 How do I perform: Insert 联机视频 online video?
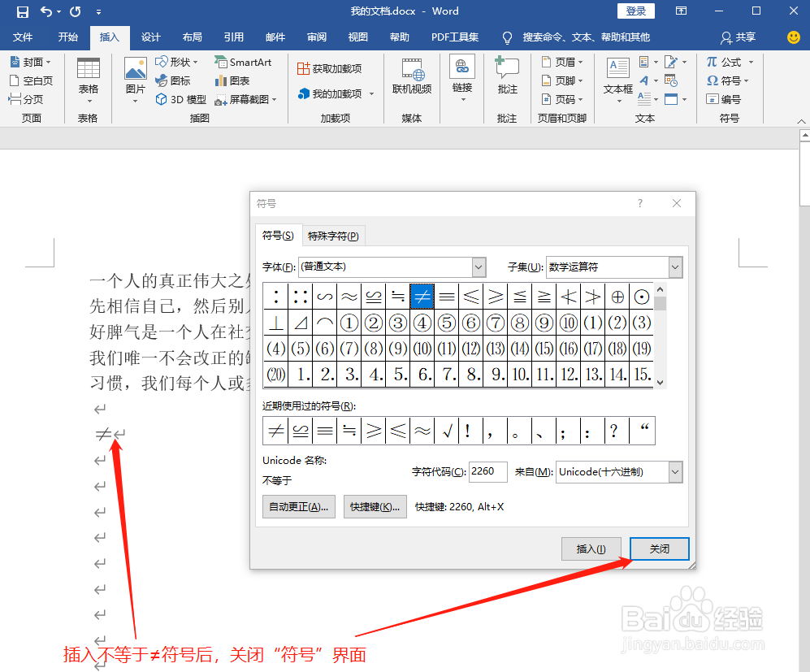point(412,76)
